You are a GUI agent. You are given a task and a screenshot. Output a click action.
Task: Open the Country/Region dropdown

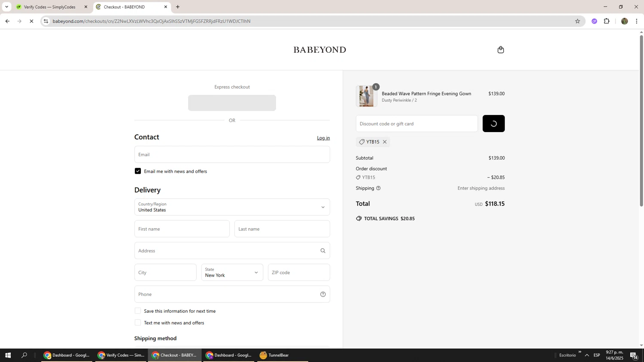[x=232, y=207]
